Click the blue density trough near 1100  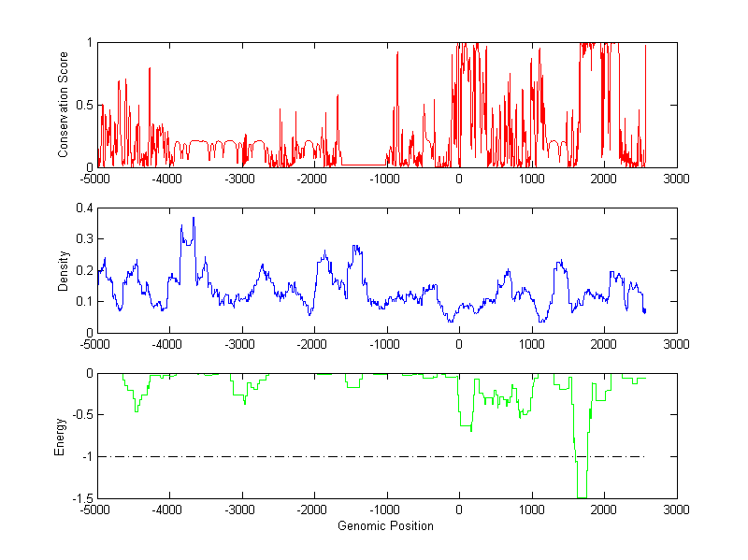(x=540, y=321)
